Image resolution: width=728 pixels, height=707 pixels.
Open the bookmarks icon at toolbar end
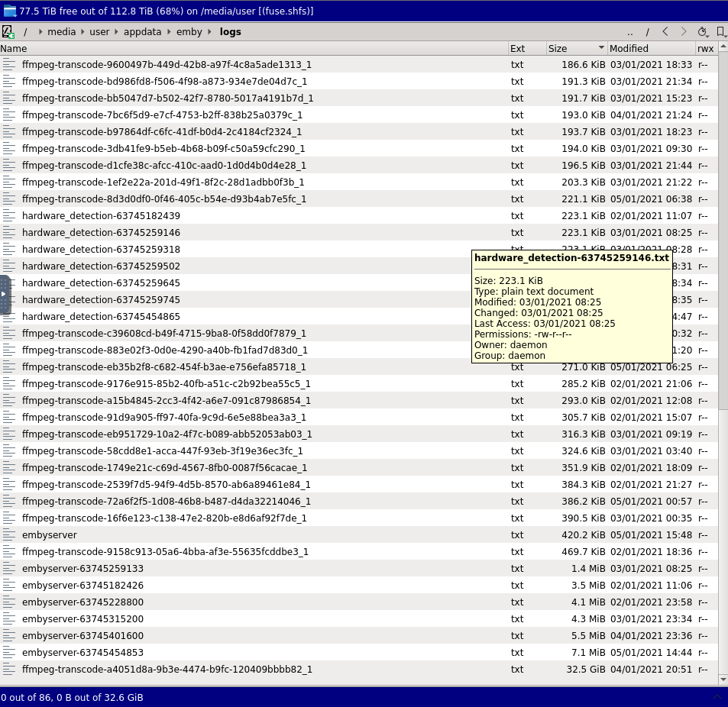tap(721, 32)
